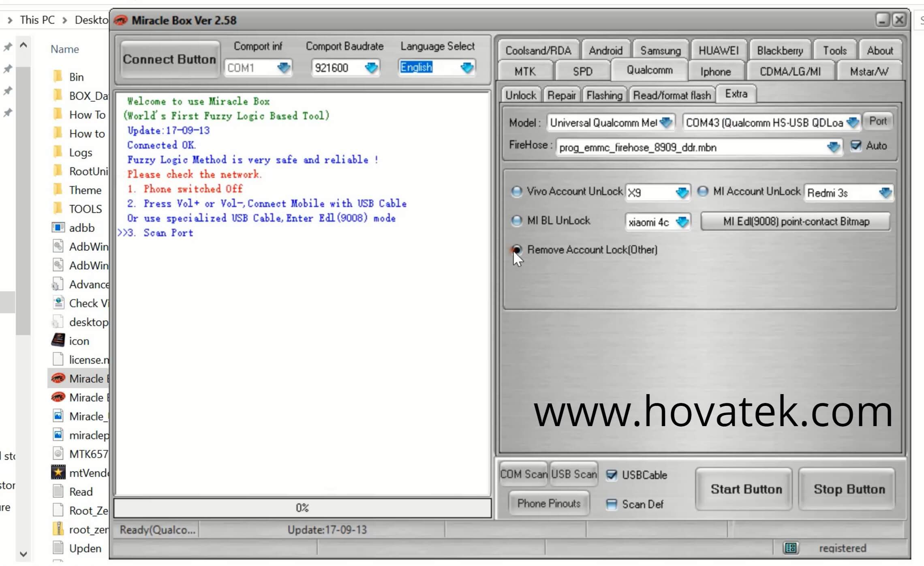Viewport: 924px width, 566px height.
Task: Click the Port button
Action: point(878,121)
